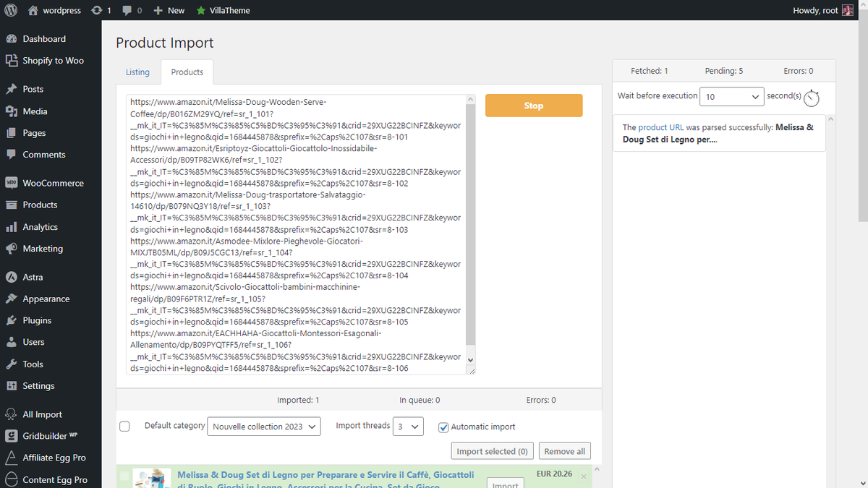Select the Products tab

pyautogui.click(x=187, y=72)
